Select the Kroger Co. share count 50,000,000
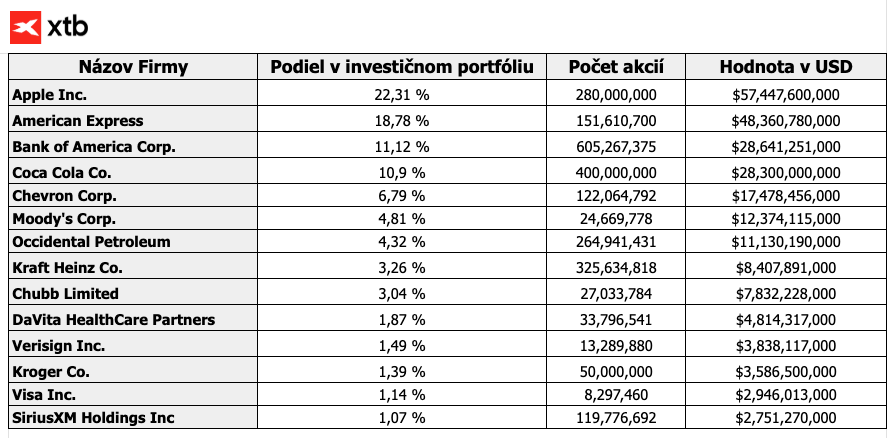The height and width of the screenshot is (438, 893). [616, 369]
